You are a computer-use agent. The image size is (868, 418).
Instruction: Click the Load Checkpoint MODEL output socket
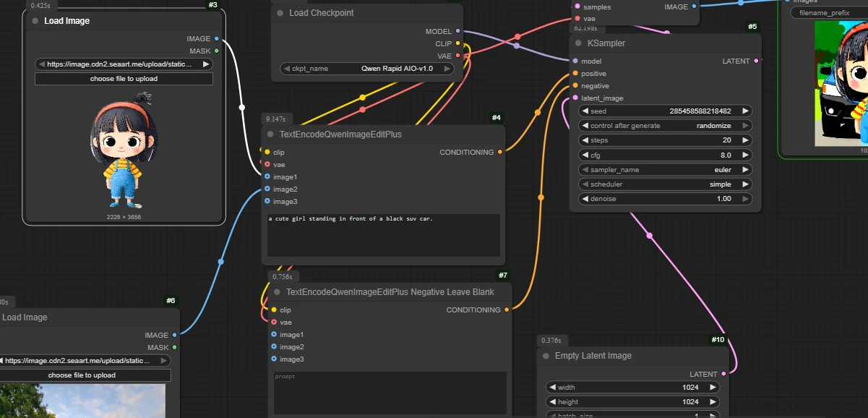(x=458, y=32)
